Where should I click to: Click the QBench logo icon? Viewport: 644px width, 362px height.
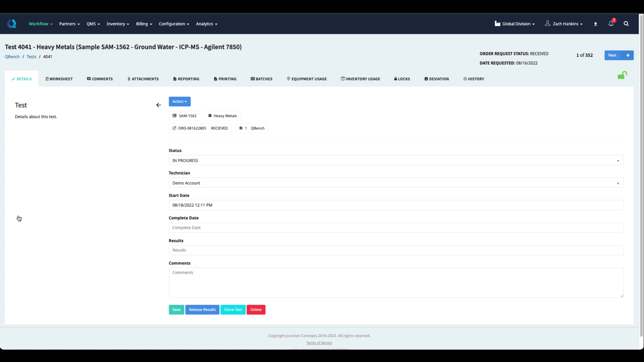point(12,23)
